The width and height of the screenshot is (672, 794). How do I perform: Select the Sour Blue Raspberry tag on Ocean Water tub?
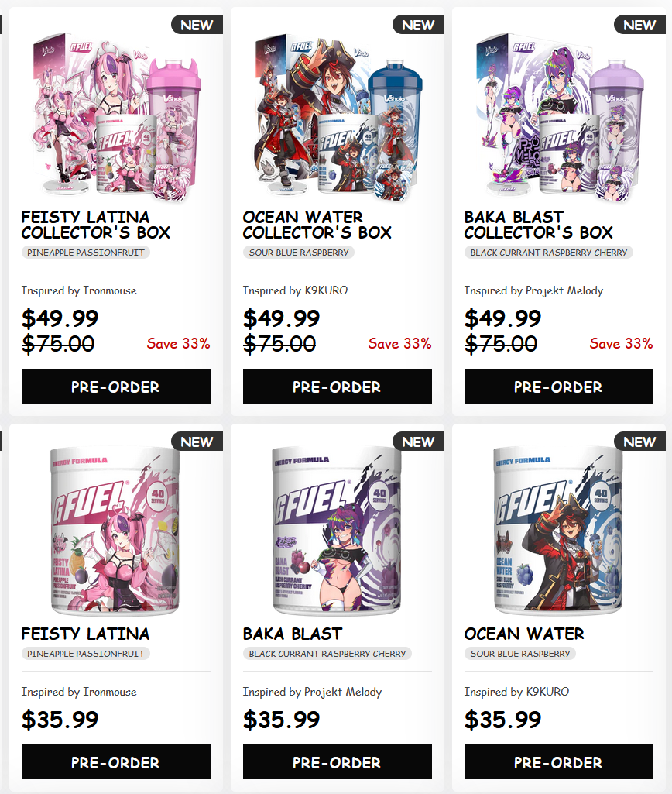coord(520,654)
